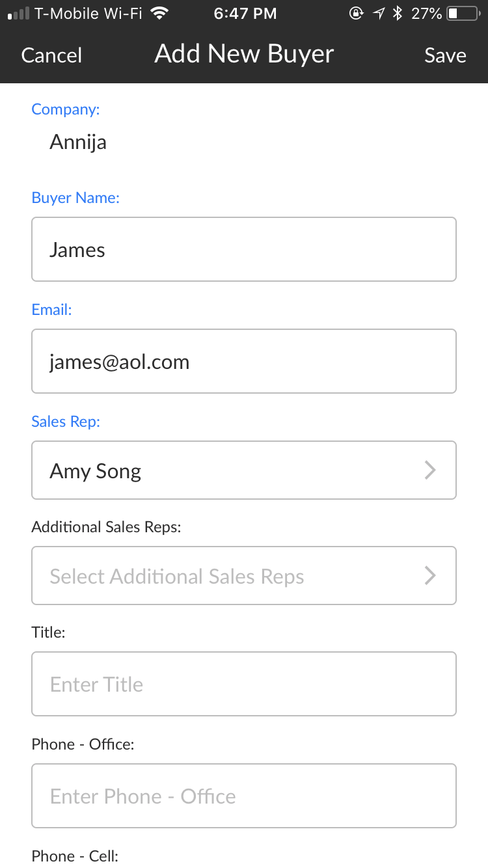
Task: Tap the orientation lock status icon
Action: coord(356,13)
